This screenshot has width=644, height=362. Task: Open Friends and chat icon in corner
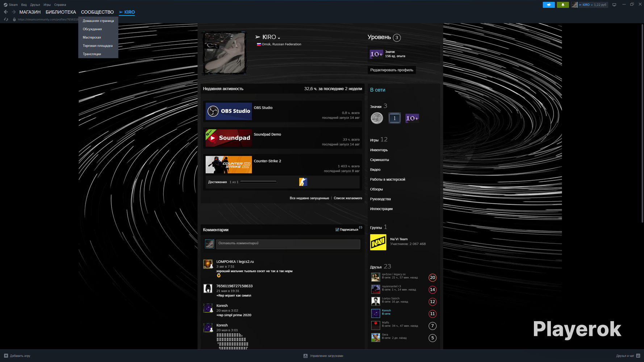(x=638, y=356)
